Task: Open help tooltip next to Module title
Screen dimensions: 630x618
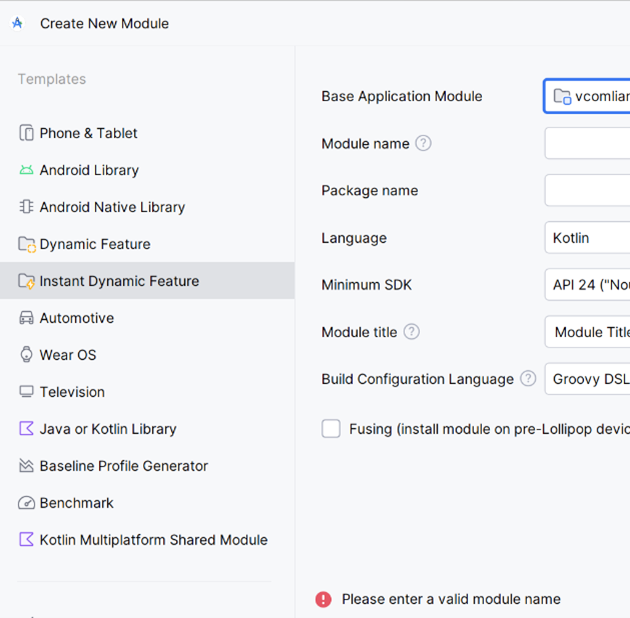Action: coord(411,332)
